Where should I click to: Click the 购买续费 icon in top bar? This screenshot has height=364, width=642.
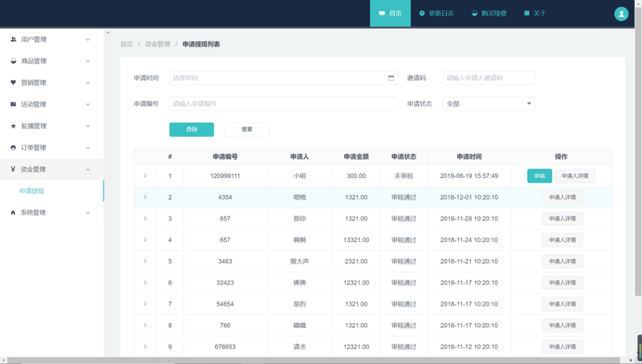tap(474, 14)
